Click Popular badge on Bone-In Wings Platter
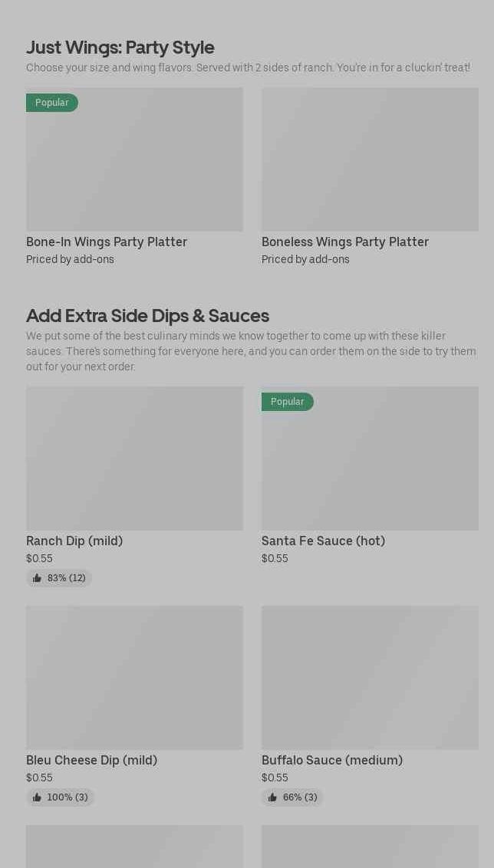Screen dimensions: 494x868 (52, 103)
